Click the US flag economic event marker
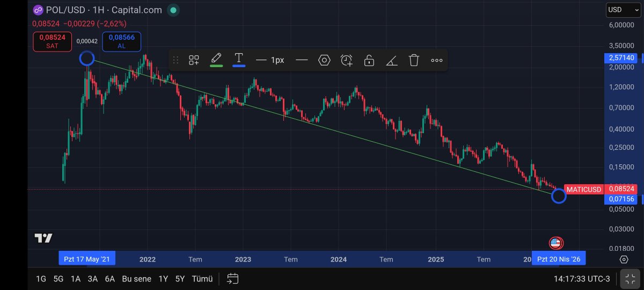 tap(555, 243)
